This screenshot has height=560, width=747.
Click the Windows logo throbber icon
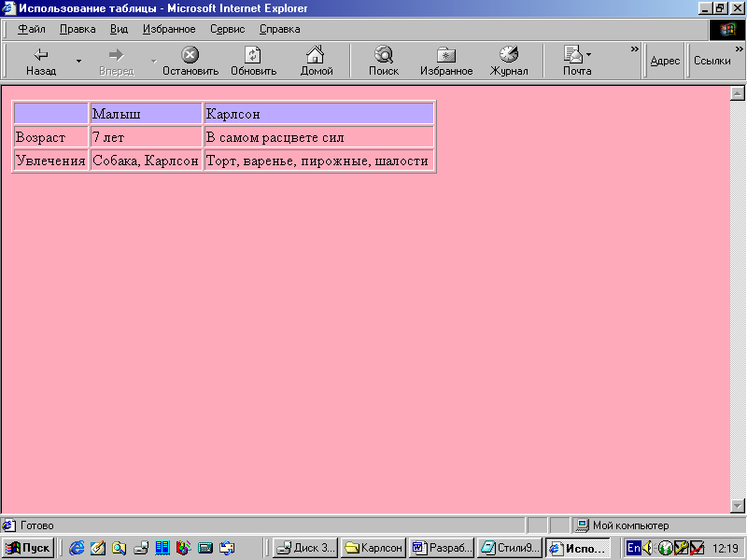click(727, 30)
